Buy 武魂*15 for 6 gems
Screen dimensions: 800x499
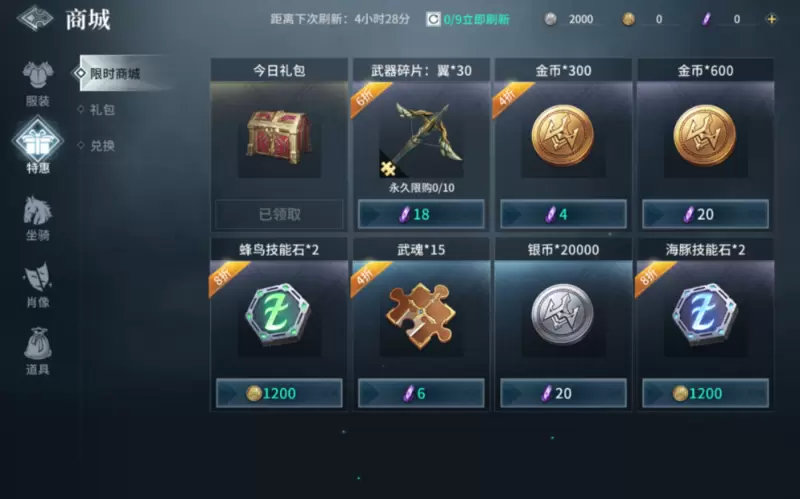[421, 393]
